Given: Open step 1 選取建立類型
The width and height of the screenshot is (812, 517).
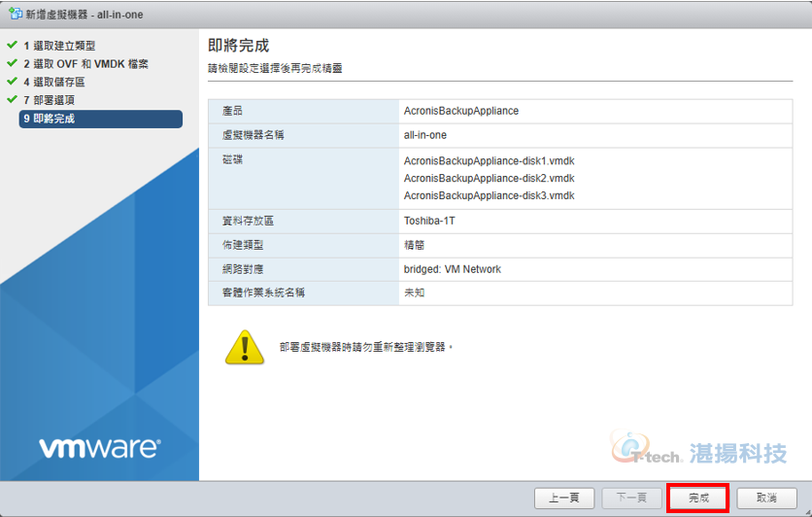Looking at the screenshot, I should 59,46.
